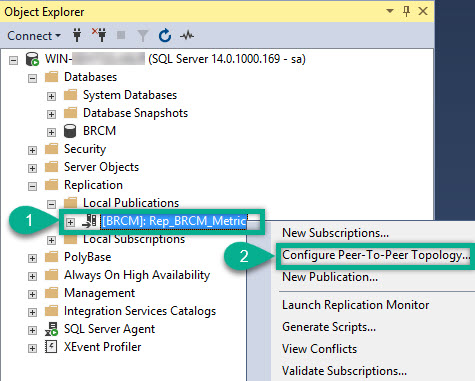Open the Activity Monitor waveform icon
The image size is (475, 381).
pyautogui.click(x=187, y=35)
